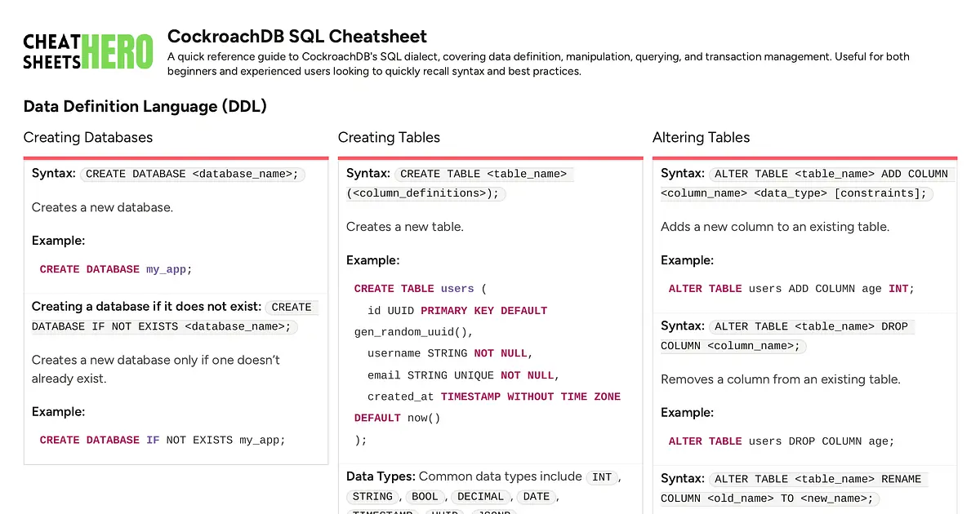This screenshot has width=980, height=514.
Task: Click the BOOL data type pill
Action: click(x=425, y=496)
